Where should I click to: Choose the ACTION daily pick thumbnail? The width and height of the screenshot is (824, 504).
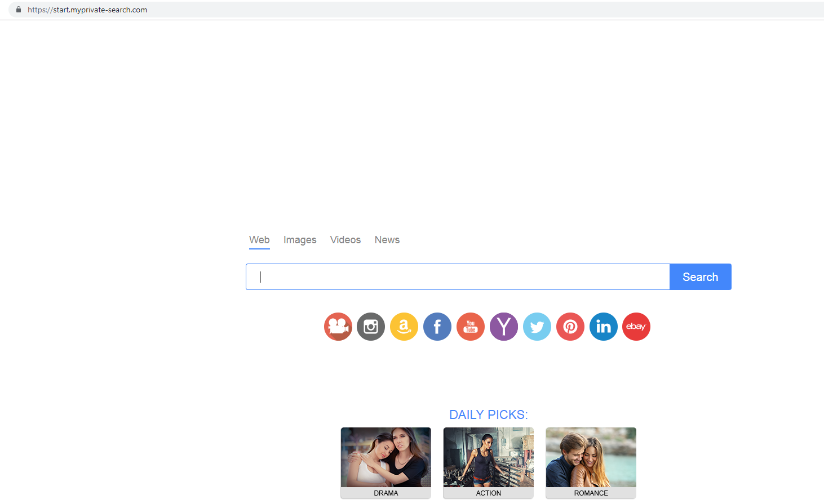pyautogui.click(x=489, y=458)
